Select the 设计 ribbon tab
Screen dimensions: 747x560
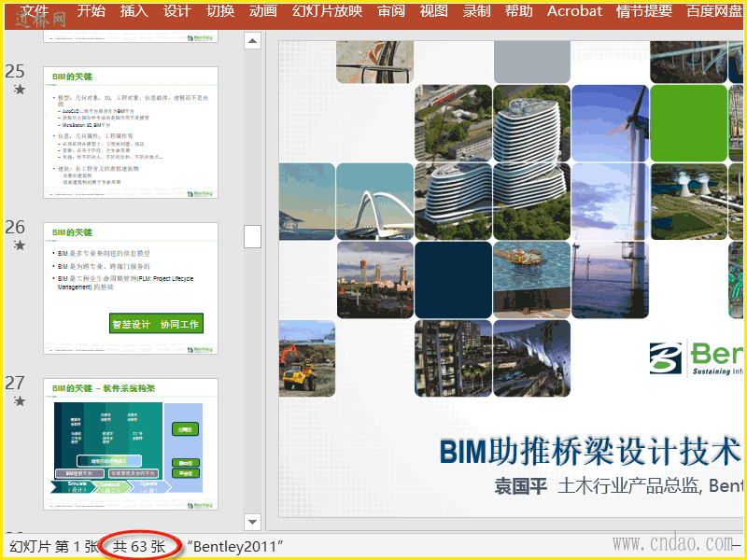tap(176, 10)
